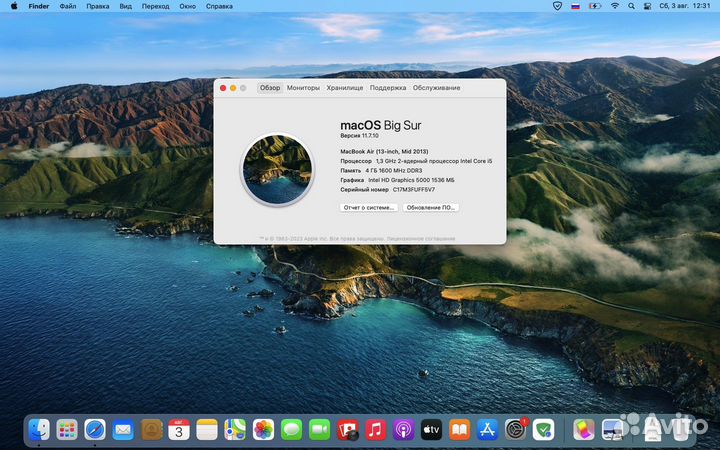Click the Память 4 ГБ line
Screen dimensions: 720x450
tap(381, 171)
